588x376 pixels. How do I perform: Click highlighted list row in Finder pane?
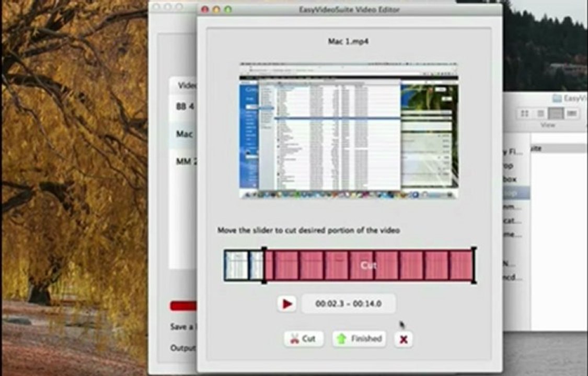point(559,148)
